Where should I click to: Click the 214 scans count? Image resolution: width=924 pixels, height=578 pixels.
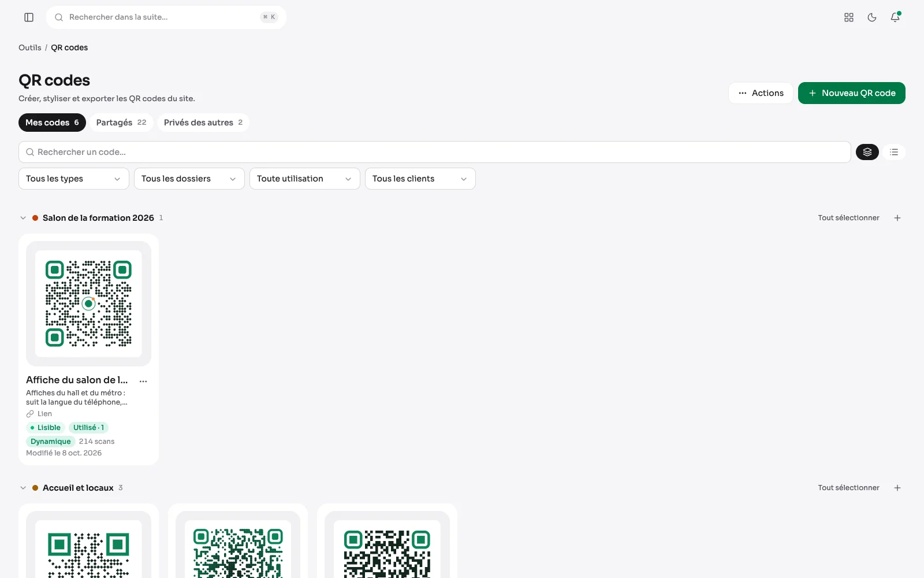(x=97, y=442)
